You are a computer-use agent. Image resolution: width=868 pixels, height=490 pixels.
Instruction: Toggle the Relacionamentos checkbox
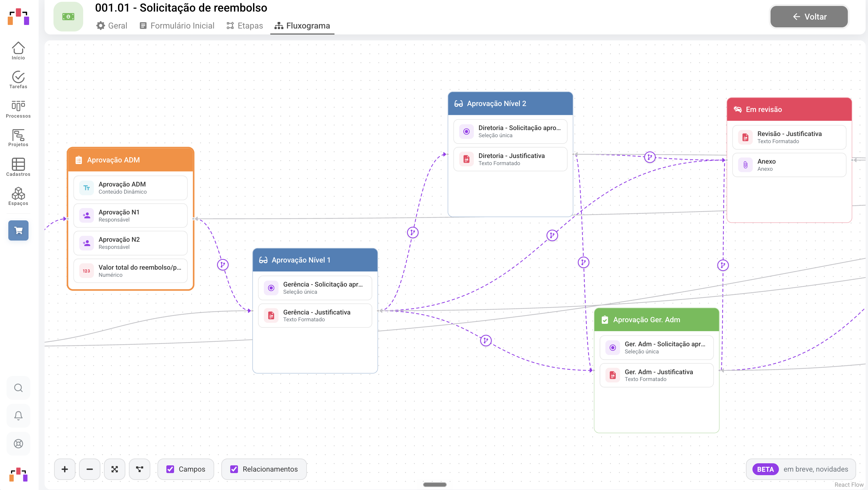click(x=234, y=469)
